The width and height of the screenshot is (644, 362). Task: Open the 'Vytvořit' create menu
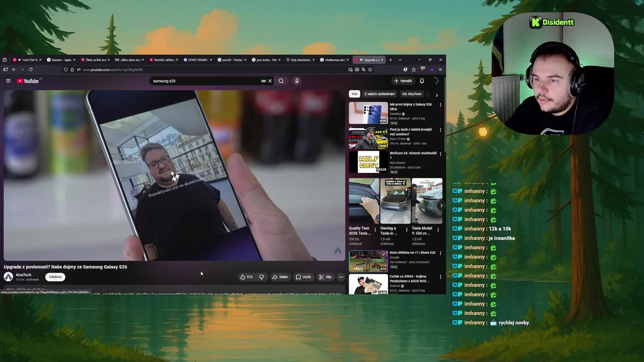403,81
